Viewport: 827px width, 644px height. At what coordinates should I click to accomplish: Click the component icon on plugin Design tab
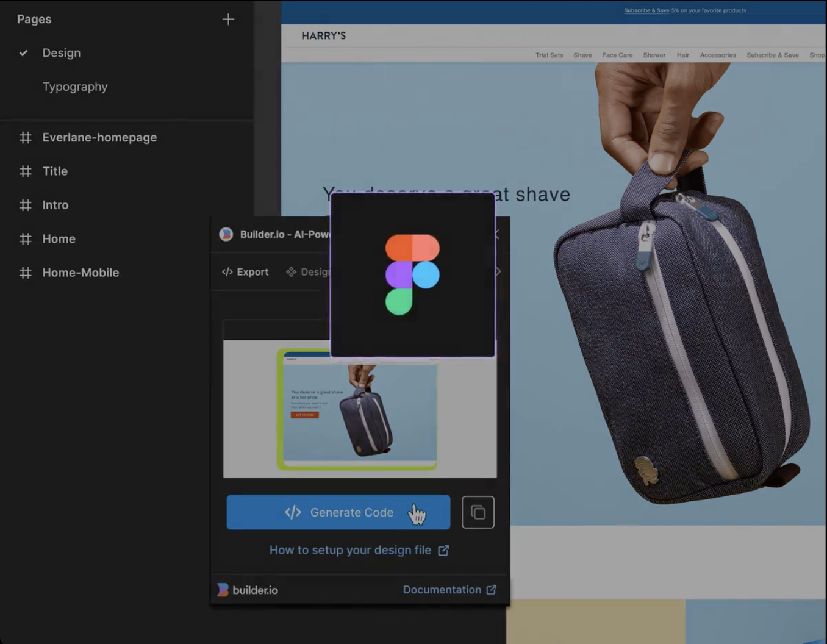[291, 272]
